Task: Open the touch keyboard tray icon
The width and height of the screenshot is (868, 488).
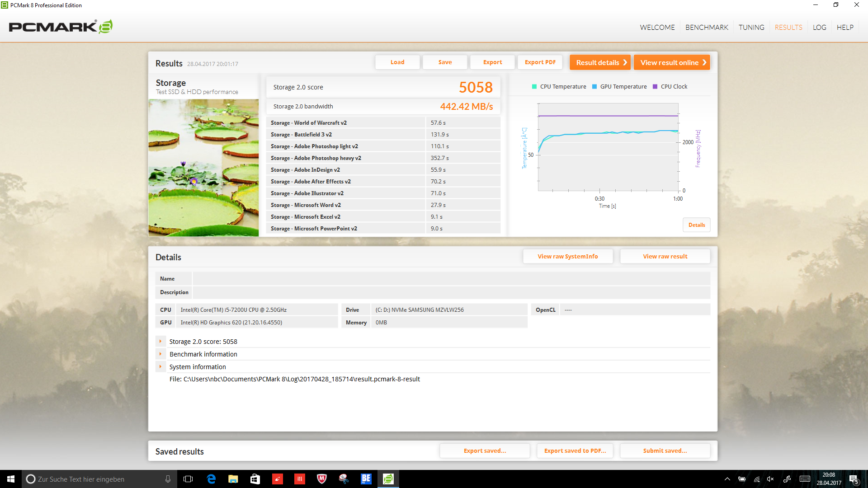Action: tap(805, 479)
